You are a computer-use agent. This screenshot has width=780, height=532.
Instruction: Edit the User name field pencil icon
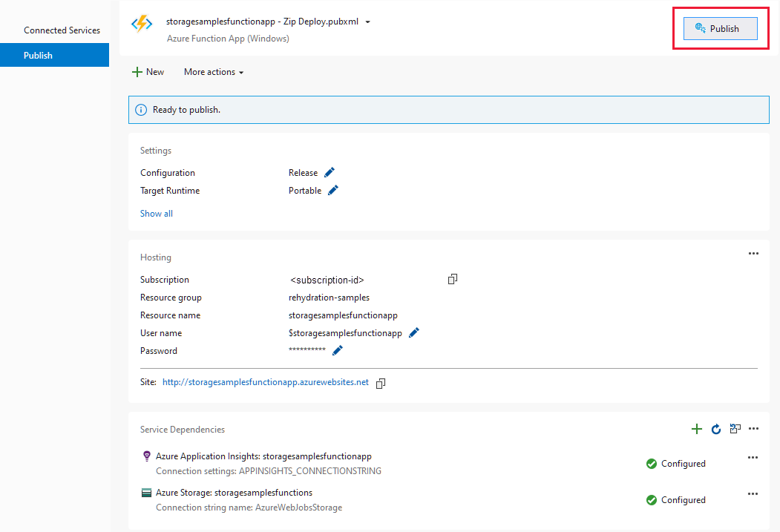413,332
